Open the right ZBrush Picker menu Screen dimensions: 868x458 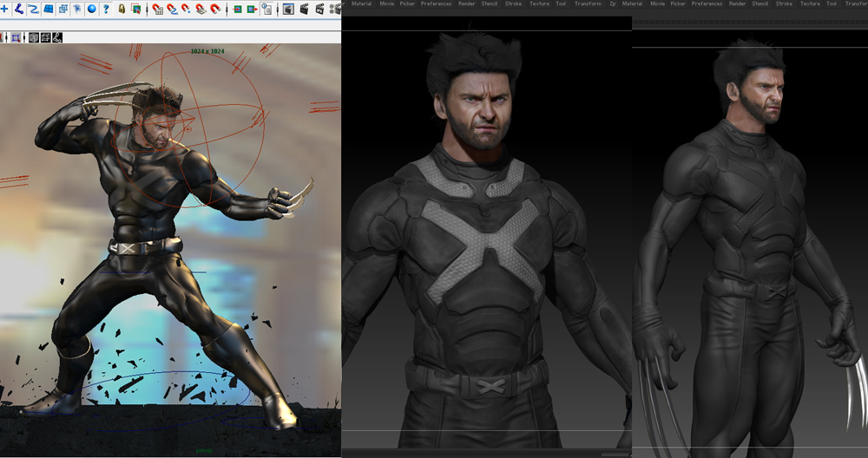pyautogui.click(x=678, y=3)
